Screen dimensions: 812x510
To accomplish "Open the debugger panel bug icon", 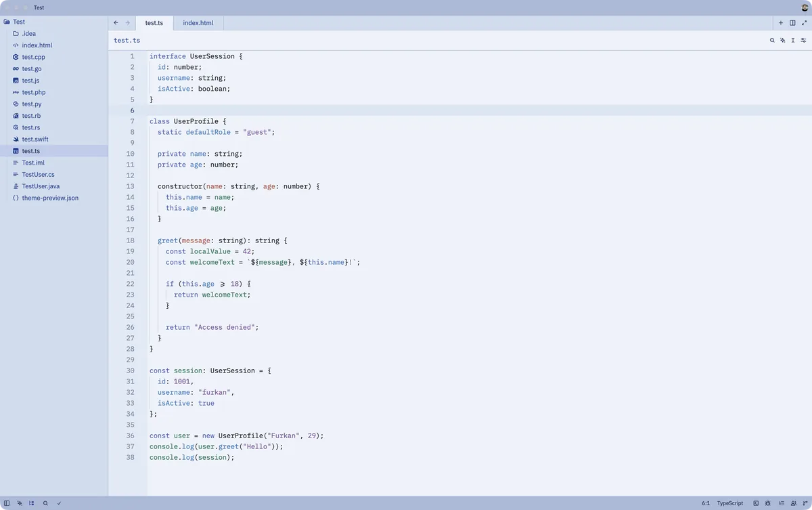I will 767,503.
